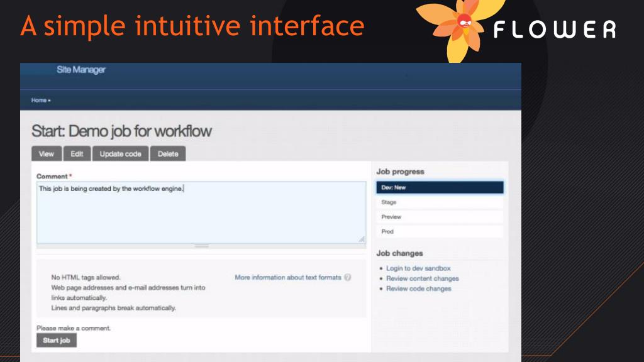Viewport: 644px width, 362px height.
Task: Click the Job progress heading
Action: pyautogui.click(x=401, y=172)
